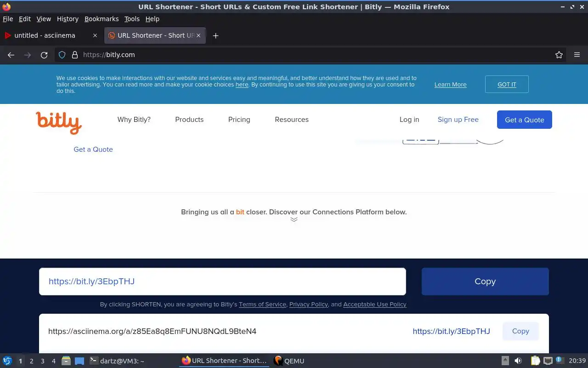Open the Pricing page link

pos(239,120)
